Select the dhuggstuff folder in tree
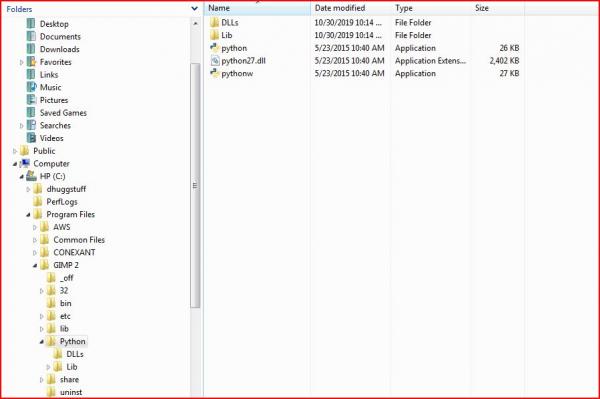 [x=66, y=189]
